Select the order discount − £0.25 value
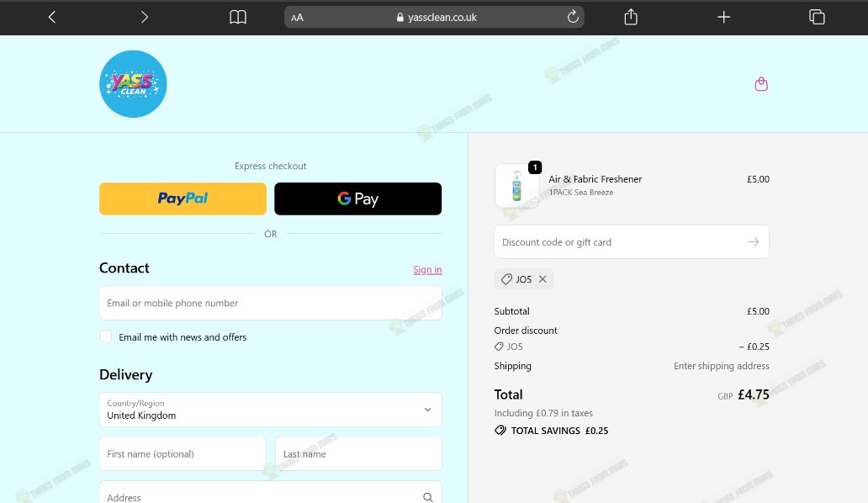Viewport: 868px width, 503px height. pos(754,347)
